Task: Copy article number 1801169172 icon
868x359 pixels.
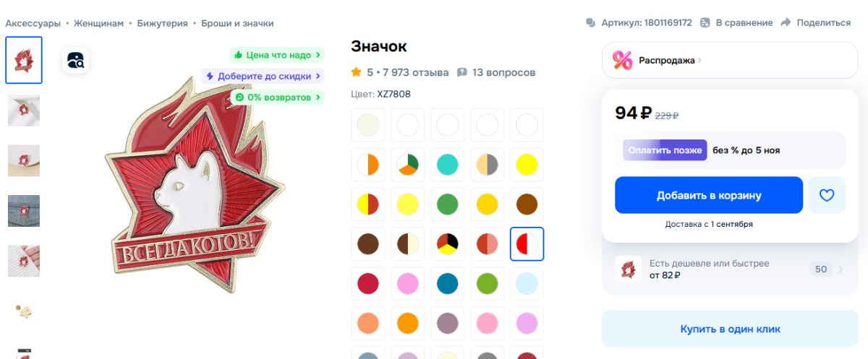Action: coord(590,22)
